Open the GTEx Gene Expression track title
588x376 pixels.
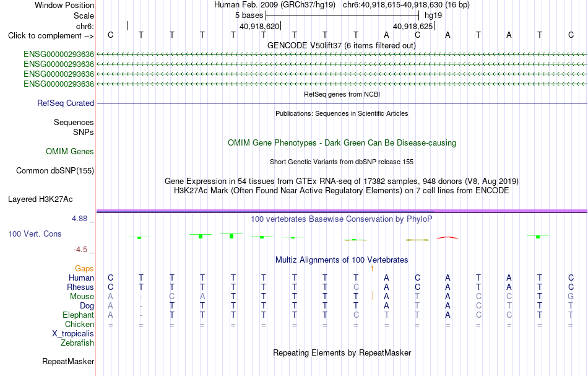[342, 181]
